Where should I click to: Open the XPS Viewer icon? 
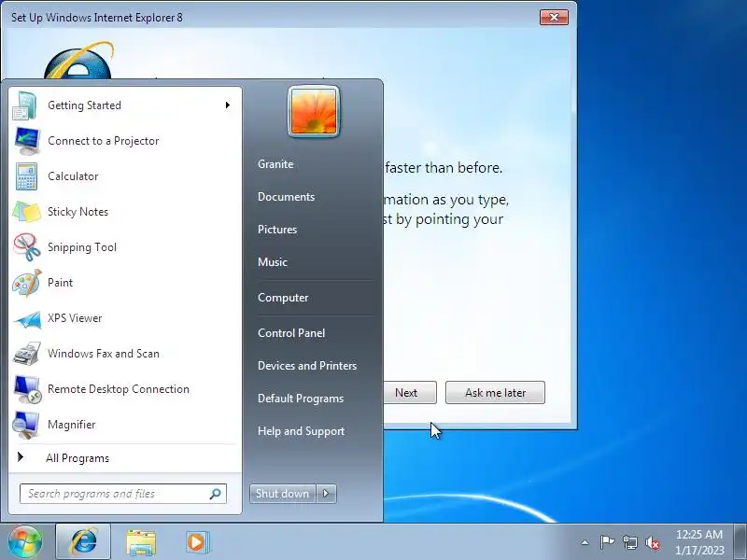(27, 318)
